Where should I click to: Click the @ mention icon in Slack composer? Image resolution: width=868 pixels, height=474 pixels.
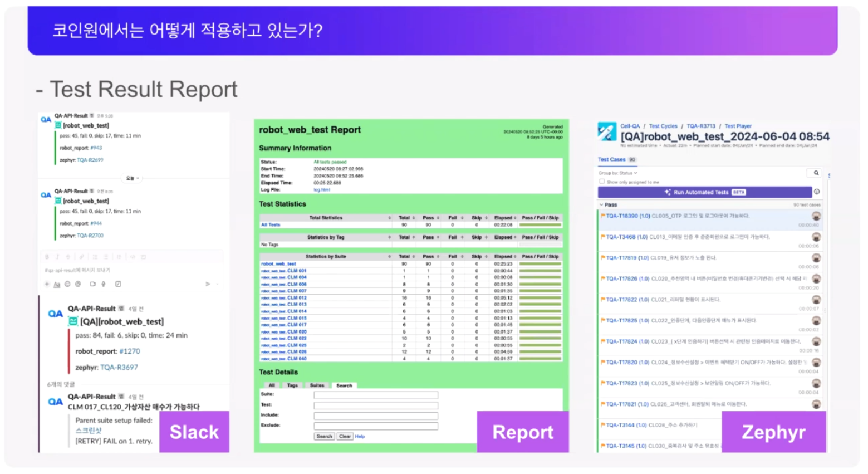click(x=78, y=284)
